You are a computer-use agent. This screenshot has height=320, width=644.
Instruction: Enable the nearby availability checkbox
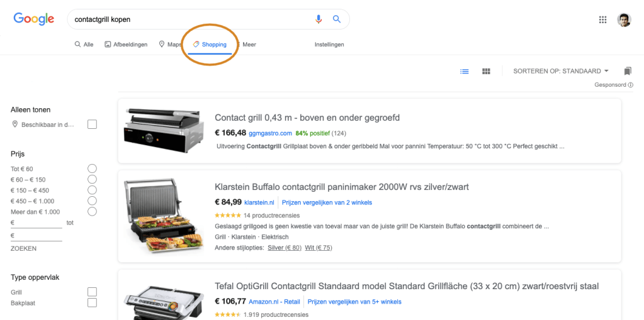point(92,124)
